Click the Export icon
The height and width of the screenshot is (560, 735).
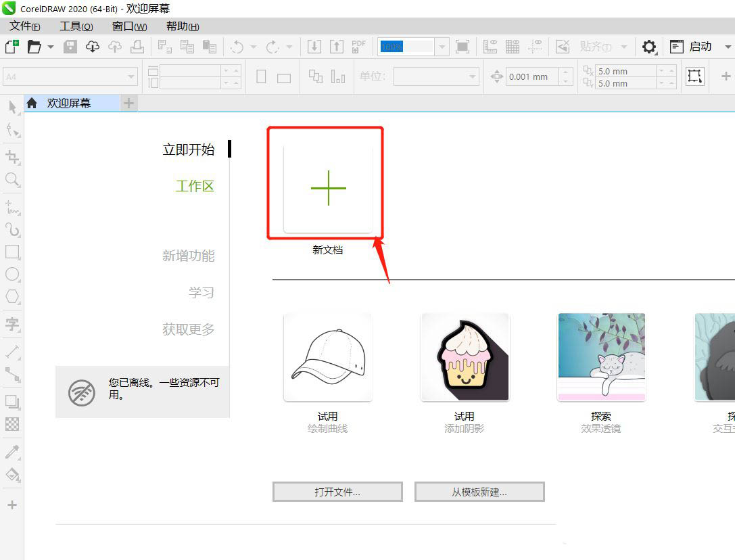337,47
